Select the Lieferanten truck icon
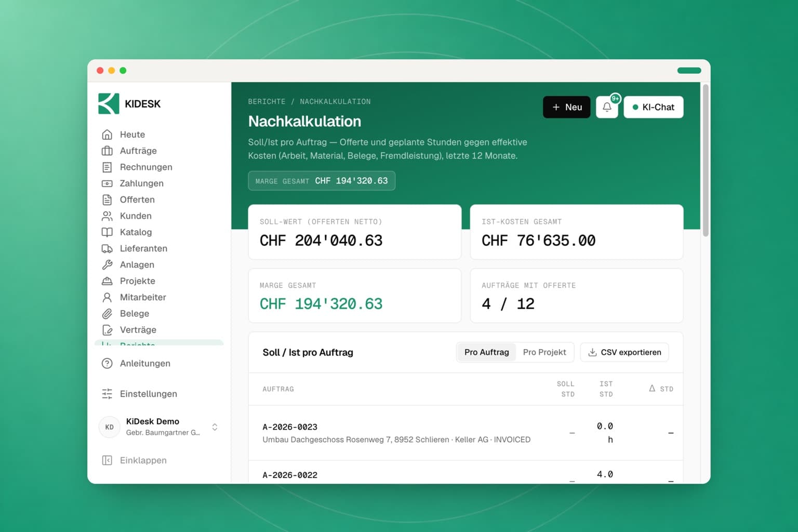Screen dimensions: 798x532 pos(107,248)
